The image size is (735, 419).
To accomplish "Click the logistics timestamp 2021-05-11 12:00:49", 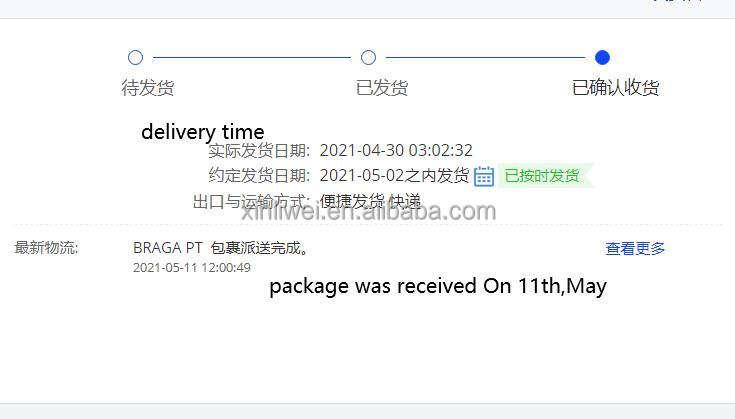I will (192, 268).
